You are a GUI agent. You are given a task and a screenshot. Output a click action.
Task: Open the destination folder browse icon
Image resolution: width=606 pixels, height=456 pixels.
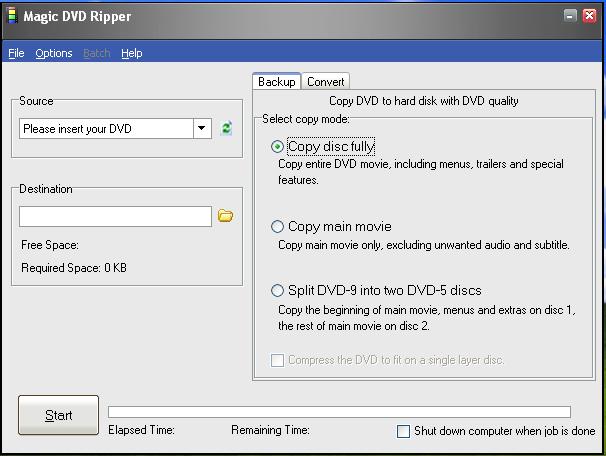[x=225, y=216]
